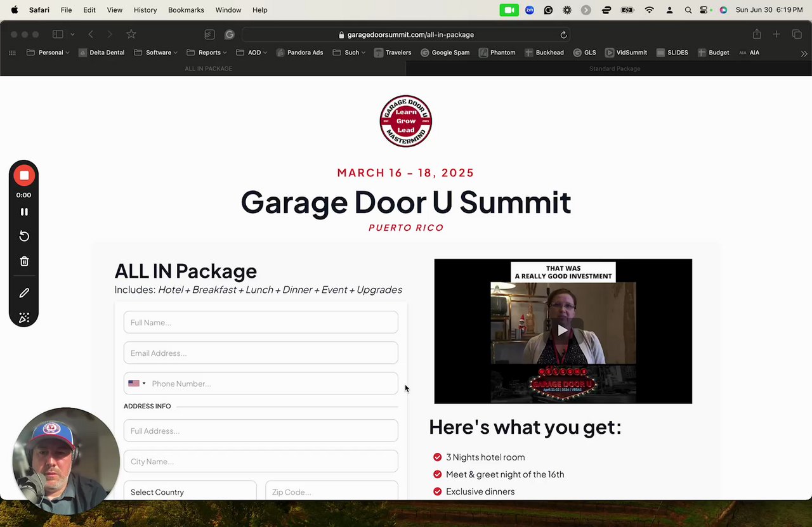Click the City Name input field
Viewport: 812px width, 527px height.
coord(261,462)
